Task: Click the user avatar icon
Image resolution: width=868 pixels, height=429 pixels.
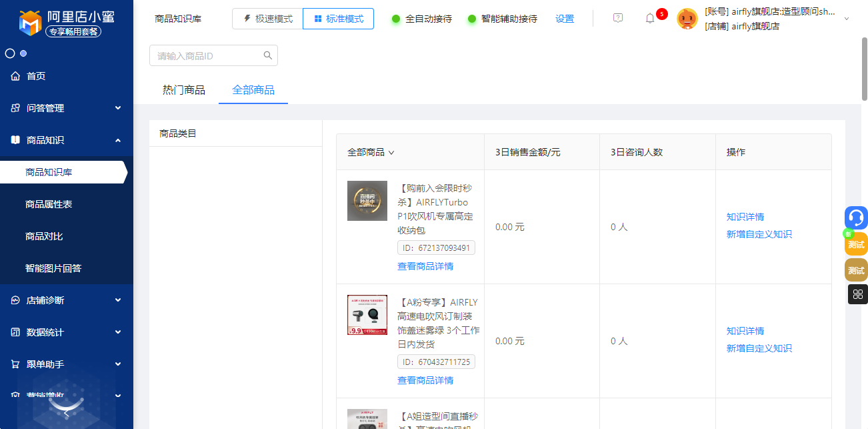Action: [x=687, y=19]
